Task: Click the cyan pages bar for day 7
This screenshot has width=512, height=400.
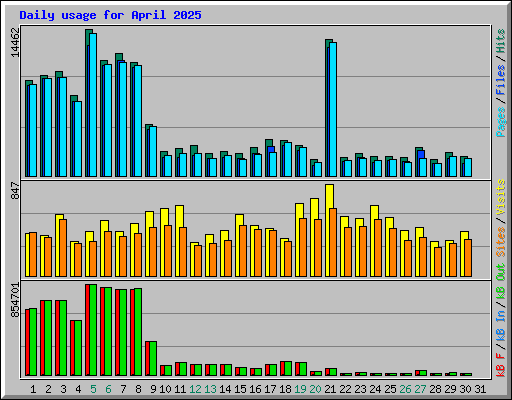Action: click(123, 119)
